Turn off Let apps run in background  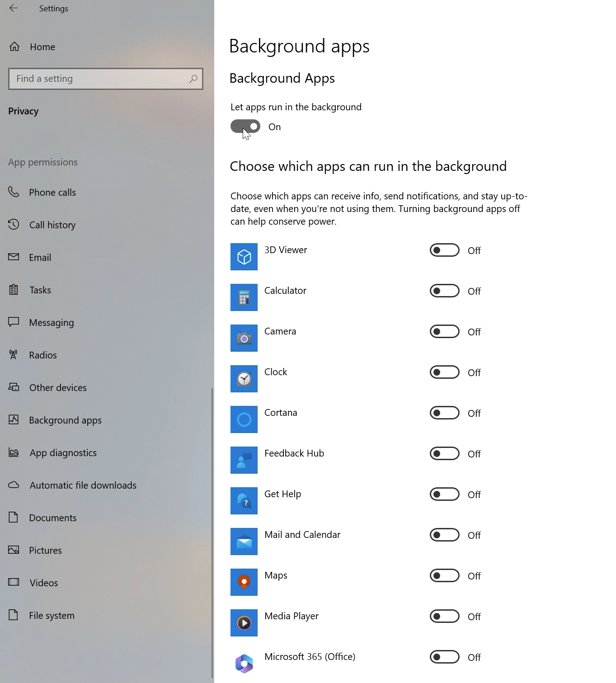click(245, 127)
